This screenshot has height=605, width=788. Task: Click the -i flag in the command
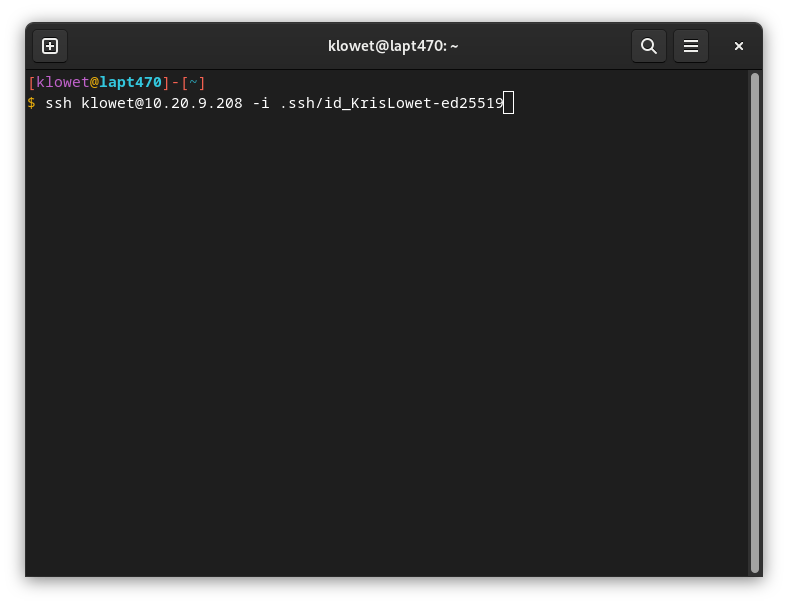pos(260,103)
